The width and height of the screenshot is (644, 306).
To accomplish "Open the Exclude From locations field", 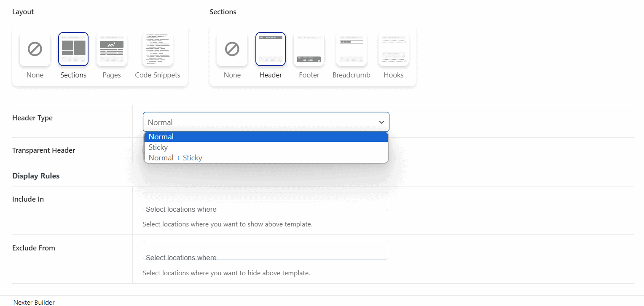I will pyautogui.click(x=266, y=250).
